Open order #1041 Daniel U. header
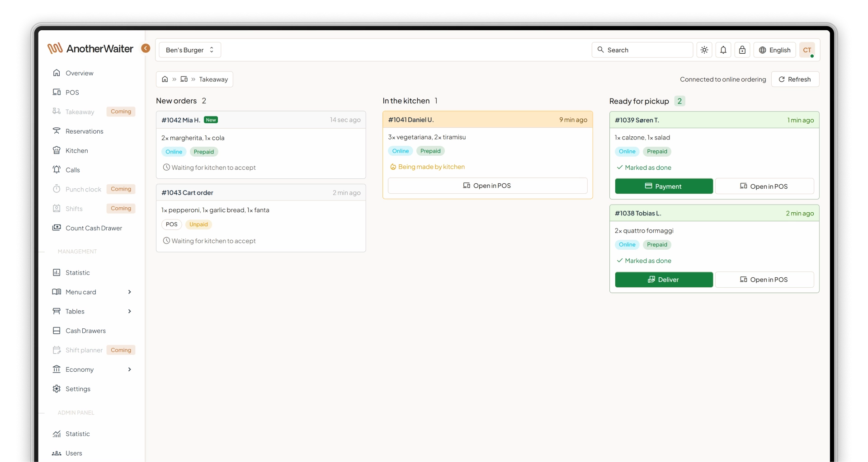Image resolution: width=868 pixels, height=462 pixels. point(487,120)
